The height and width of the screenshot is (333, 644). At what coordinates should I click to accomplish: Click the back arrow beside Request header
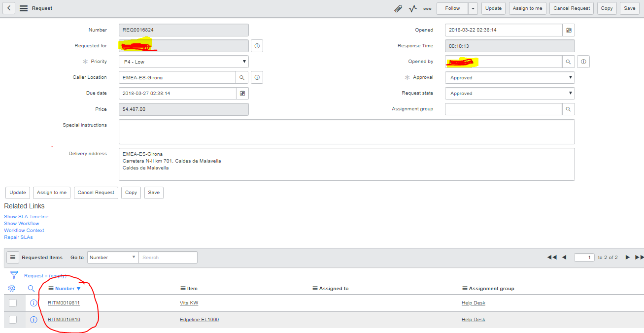pyautogui.click(x=8, y=8)
